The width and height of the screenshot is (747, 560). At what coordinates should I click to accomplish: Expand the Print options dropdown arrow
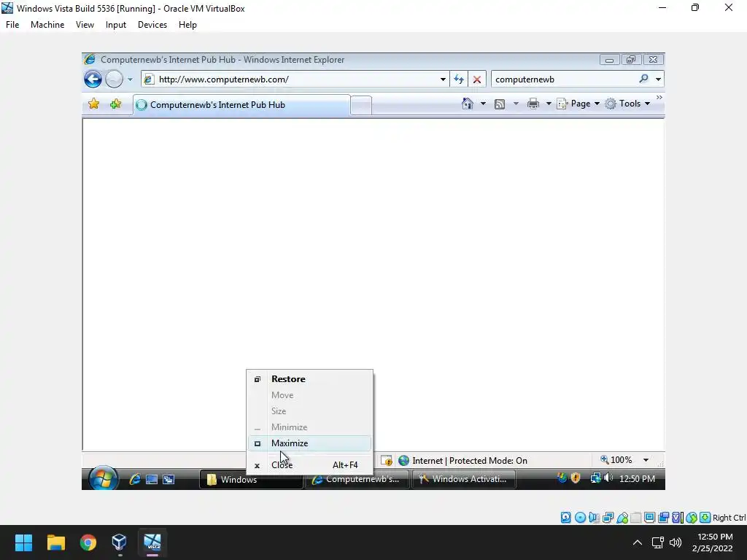549,104
